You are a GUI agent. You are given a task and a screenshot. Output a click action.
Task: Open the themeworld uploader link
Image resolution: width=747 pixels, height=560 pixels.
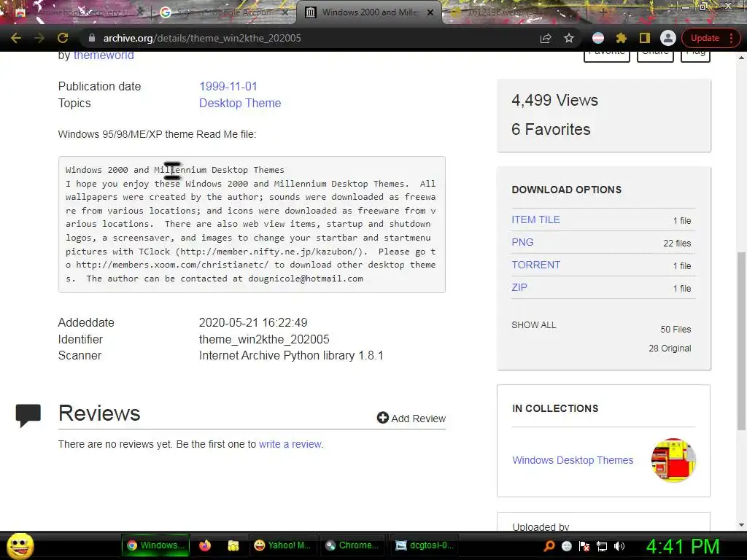104,55
